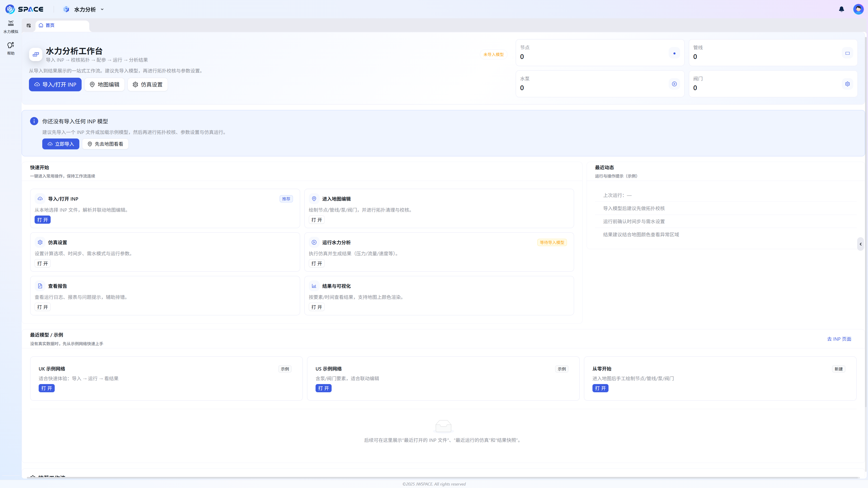The width and height of the screenshot is (868, 488).
Task: Follow the 去 INP 页面 link
Action: 839,339
